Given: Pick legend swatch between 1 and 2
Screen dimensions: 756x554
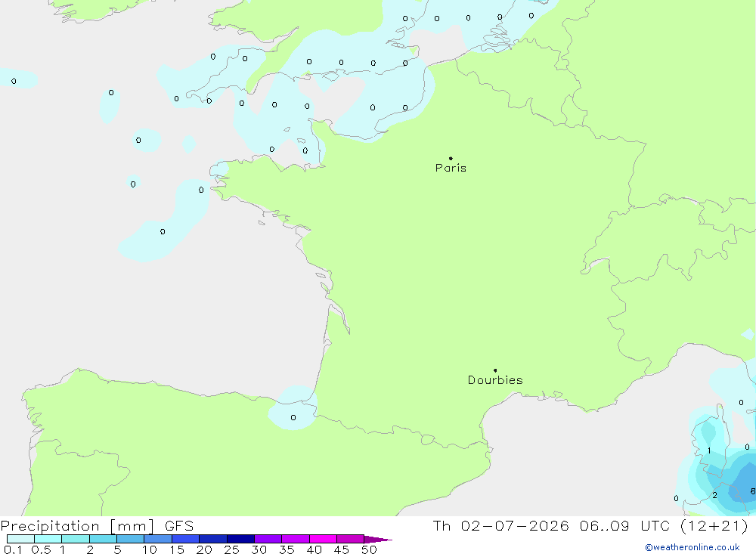Looking at the screenshot, I should [76, 539].
